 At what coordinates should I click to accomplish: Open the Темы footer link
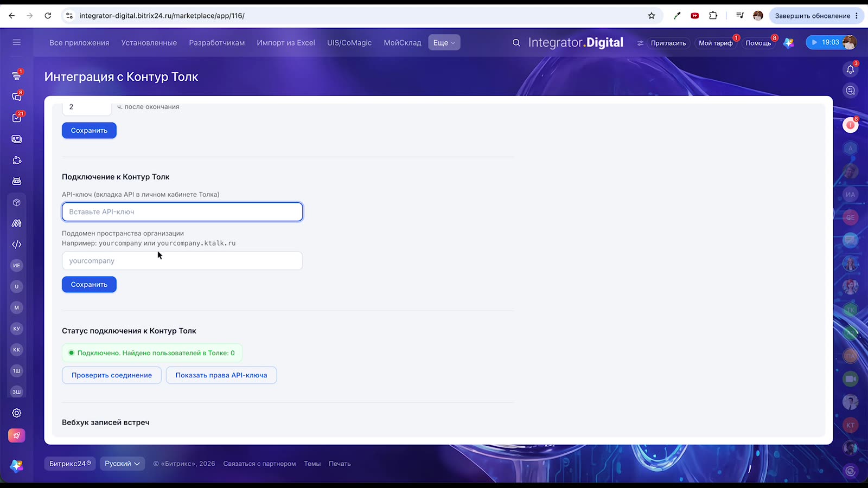tap(312, 464)
